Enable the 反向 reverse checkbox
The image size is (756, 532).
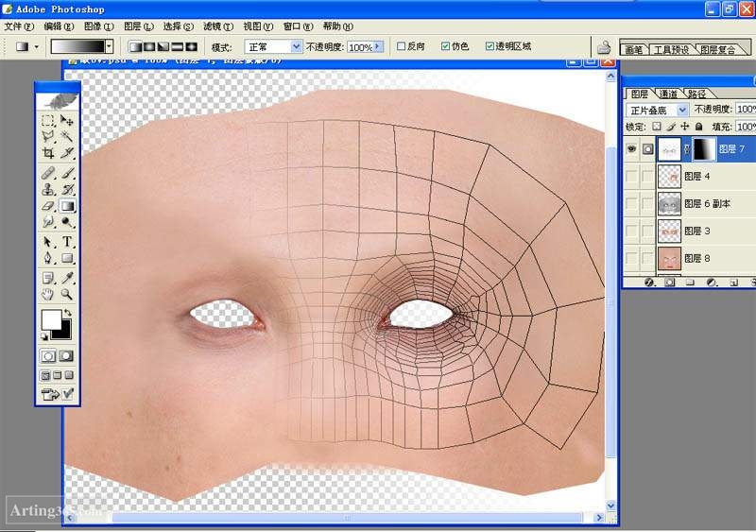(401, 46)
